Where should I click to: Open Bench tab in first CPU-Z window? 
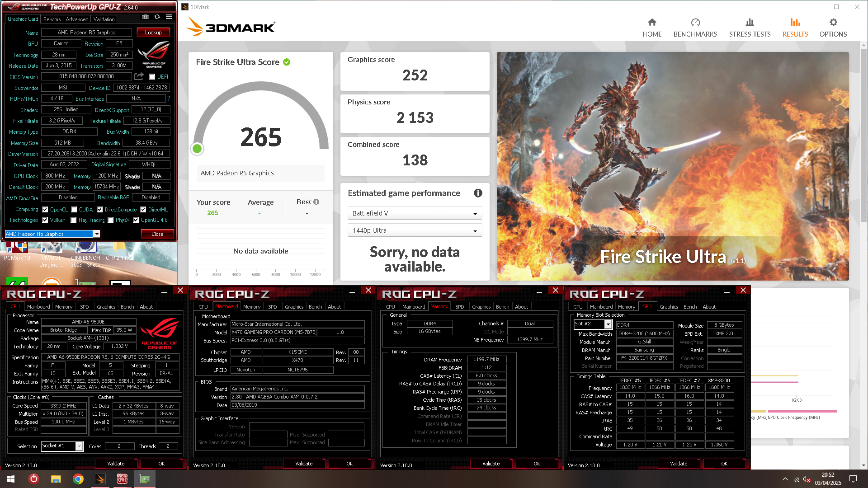(127, 307)
